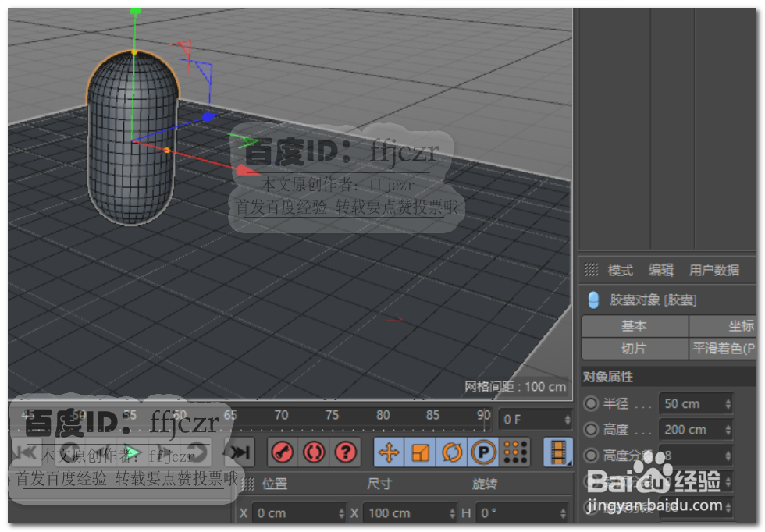The width and height of the screenshot is (765, 532).
Task: Click the 高度 parameter label
Action: click(616, 429)
